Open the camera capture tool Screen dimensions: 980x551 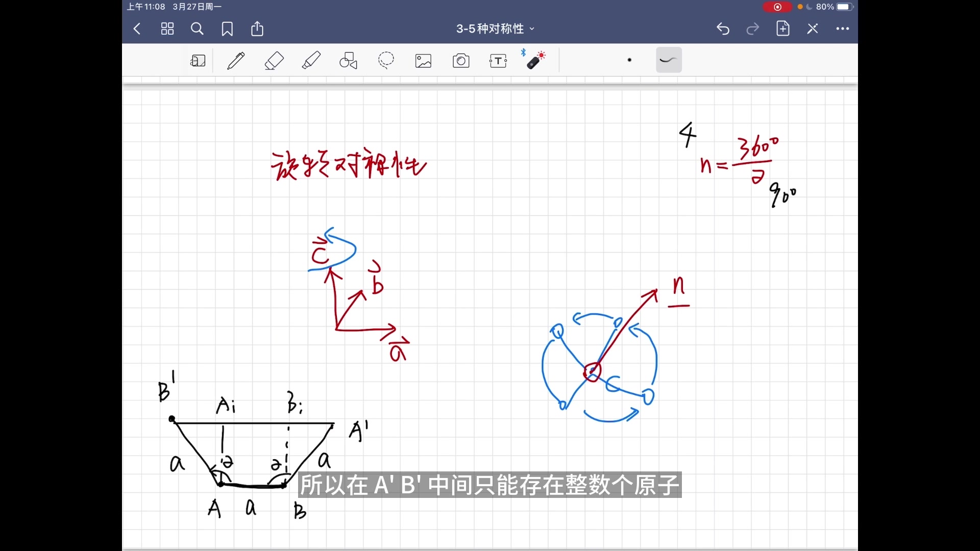pos(461,61)
